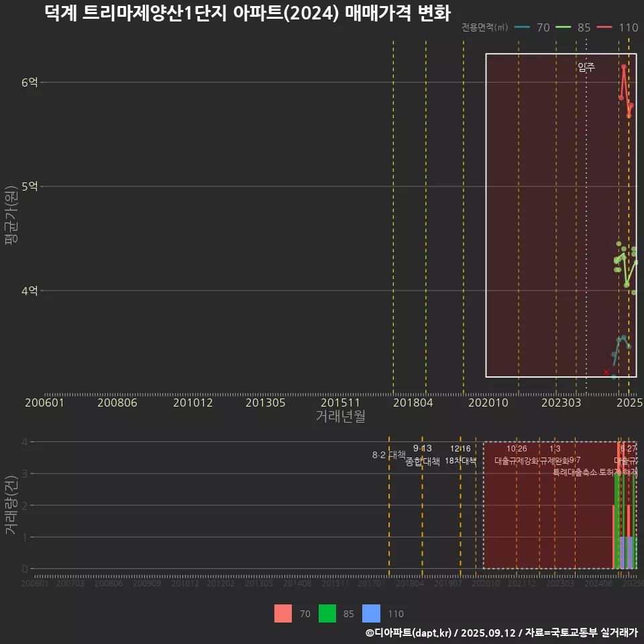Click the volume axis label 4
This screenshot has height=644, width=644.
point(25,442)
